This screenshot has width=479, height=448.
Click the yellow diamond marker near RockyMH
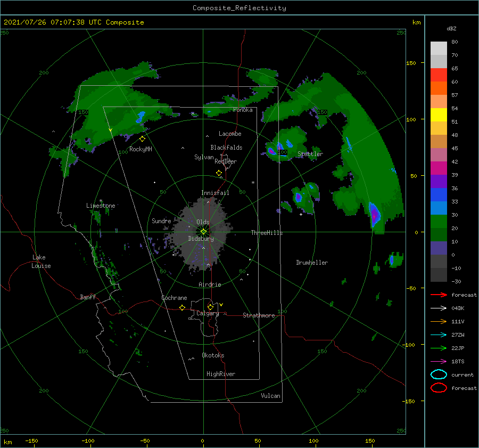(x=142, y=139)
